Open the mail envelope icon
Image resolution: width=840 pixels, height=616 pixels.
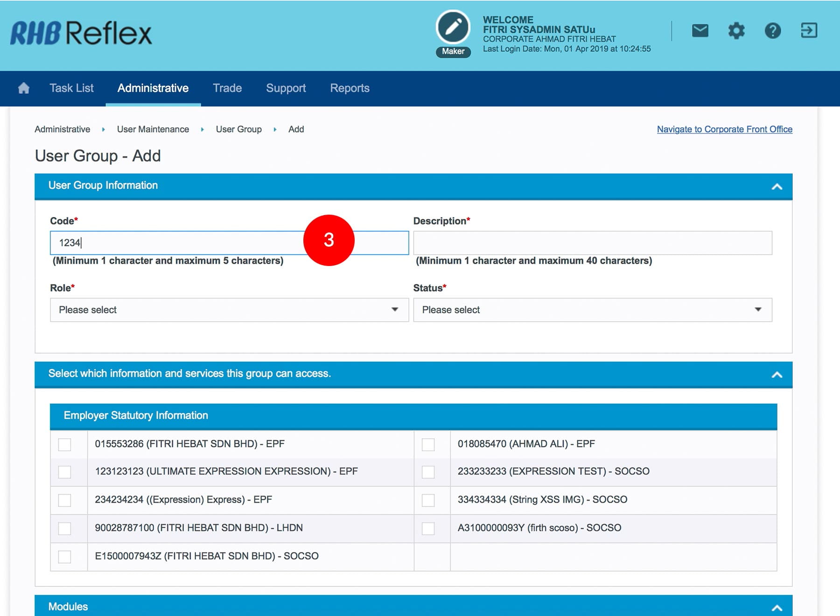point(700,31)
